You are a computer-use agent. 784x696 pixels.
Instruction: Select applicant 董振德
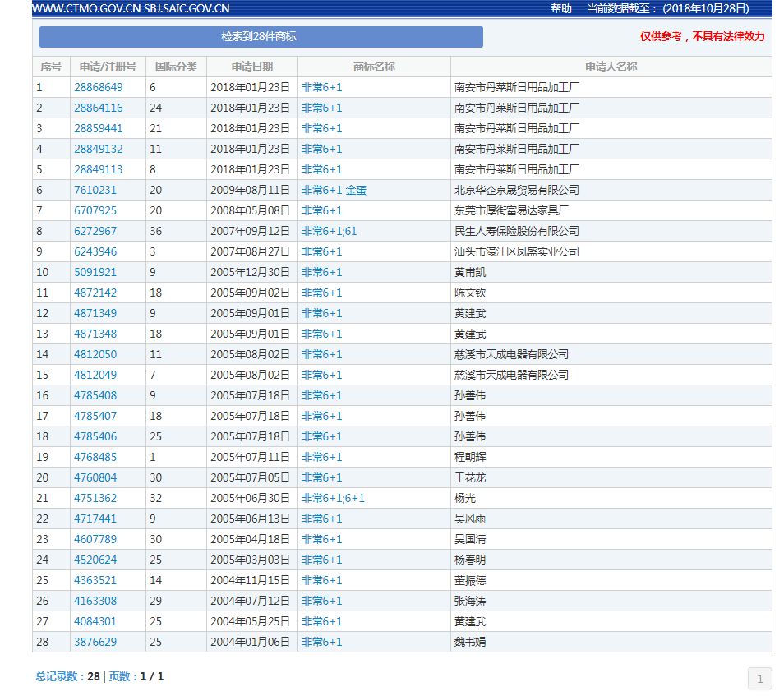[x=470, y=580]
